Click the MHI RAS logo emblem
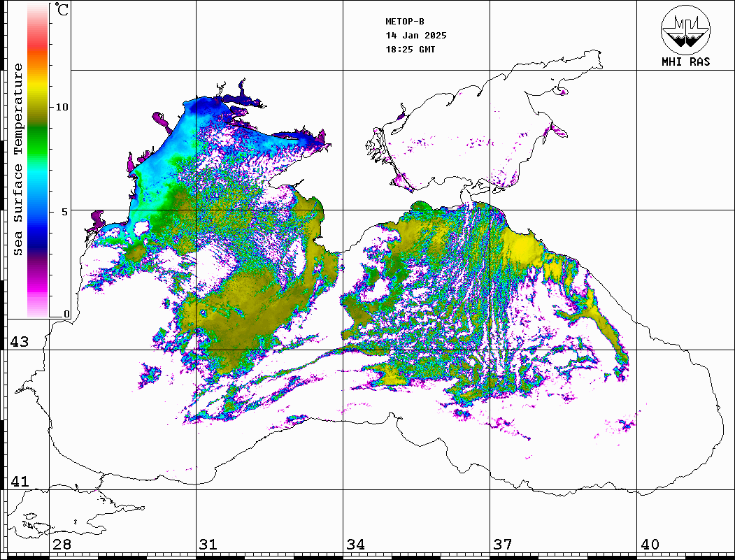 click(x=685, y=30)
